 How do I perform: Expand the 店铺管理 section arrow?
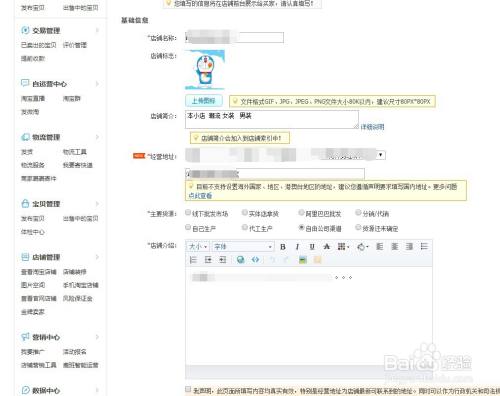97,257
